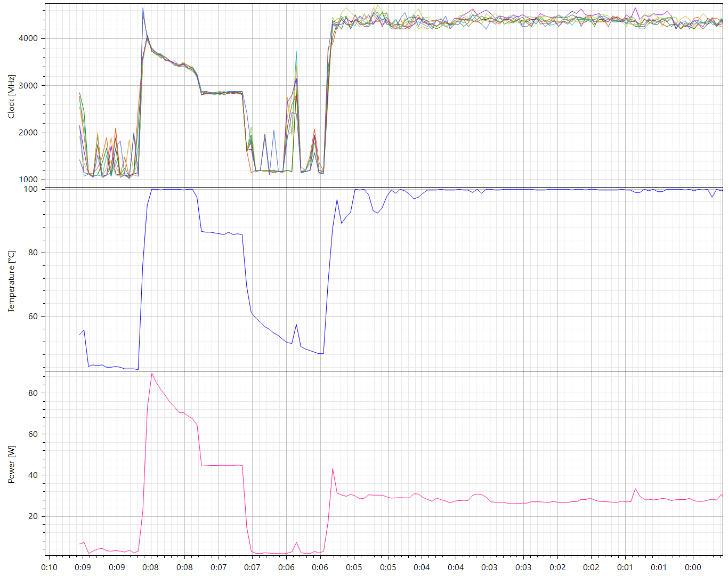Image resolution: width=728 pixels, height=576 pixels.
Task: Select the 4000 tick on Clock axis
Action: [28, 38]
